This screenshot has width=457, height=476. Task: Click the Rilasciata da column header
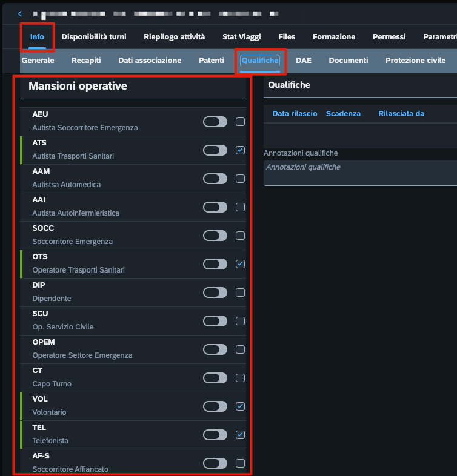click(401, 114)
